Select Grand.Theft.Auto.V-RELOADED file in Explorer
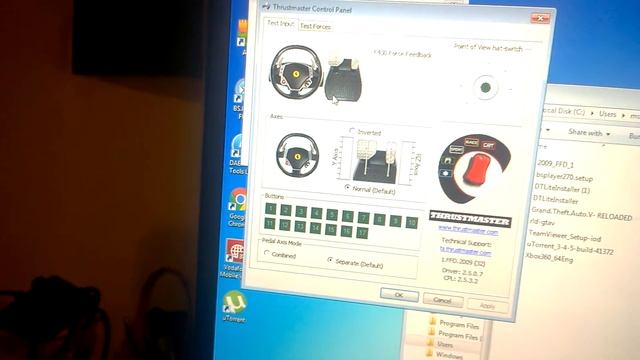The width and height of the screenshot is (640, 360). click(582, 213)
